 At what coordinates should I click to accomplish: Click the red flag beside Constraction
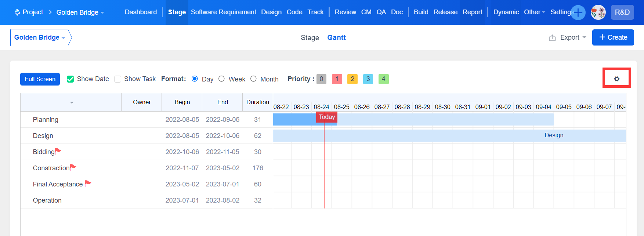73,167
